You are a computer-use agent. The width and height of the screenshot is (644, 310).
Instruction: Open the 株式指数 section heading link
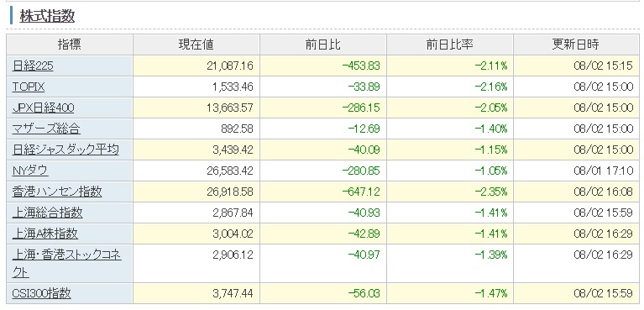pos(47,16)
